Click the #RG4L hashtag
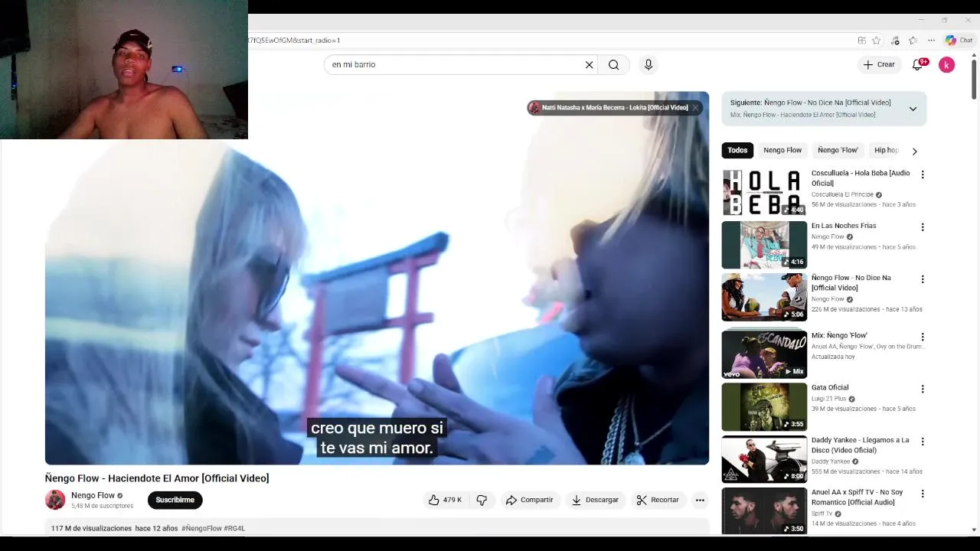 [234, 528]
